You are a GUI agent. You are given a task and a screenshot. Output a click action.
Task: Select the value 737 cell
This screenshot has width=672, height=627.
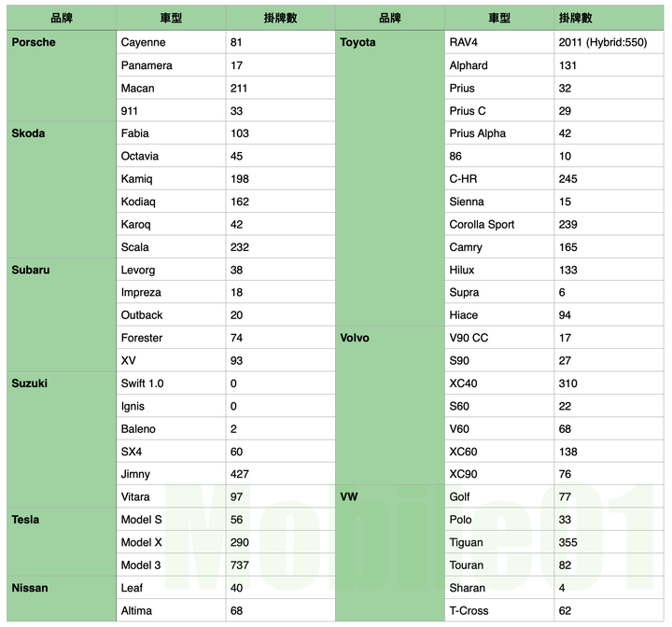(280, 564)
